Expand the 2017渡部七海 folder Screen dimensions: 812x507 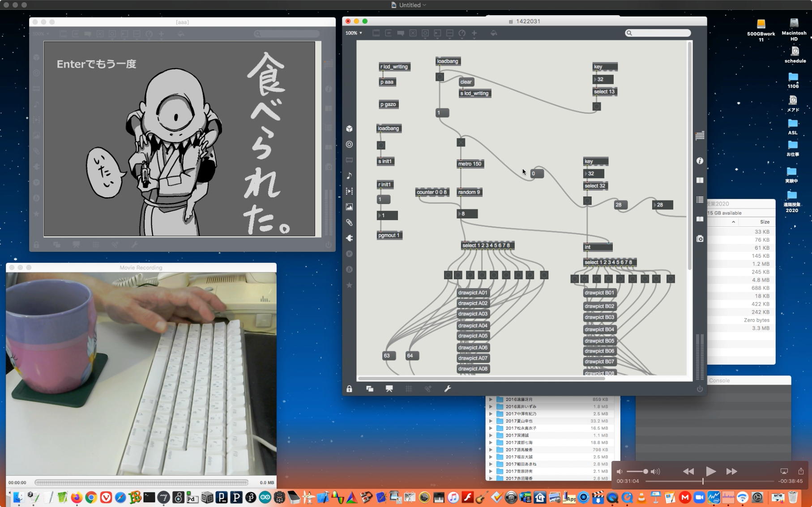pos(491,443)
